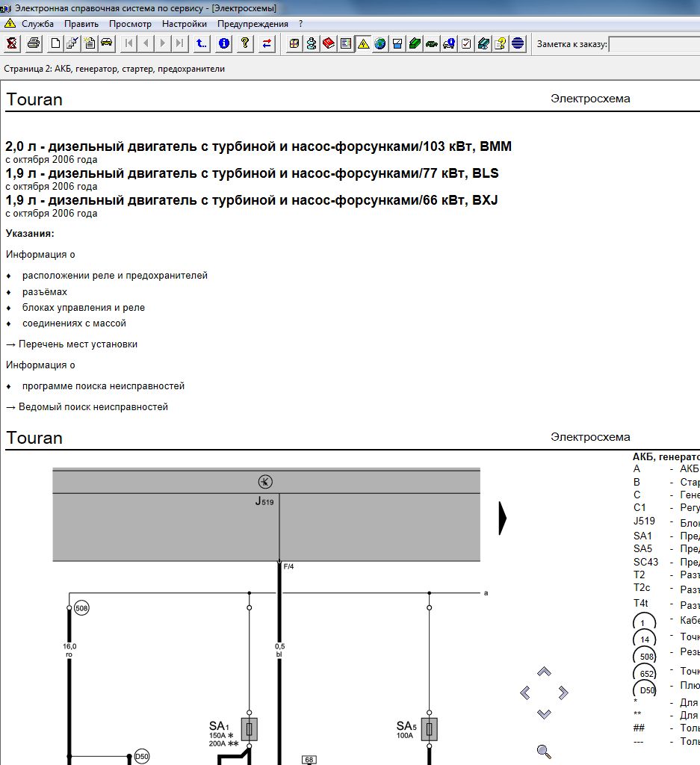Pan diagram right with the right chevron
Image resolution: width=700 pixels, height=765 pixels.
pos(563,693)
